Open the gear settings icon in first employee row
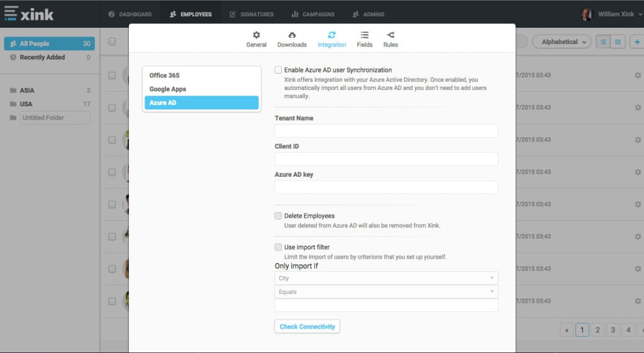 pos(638,76)
